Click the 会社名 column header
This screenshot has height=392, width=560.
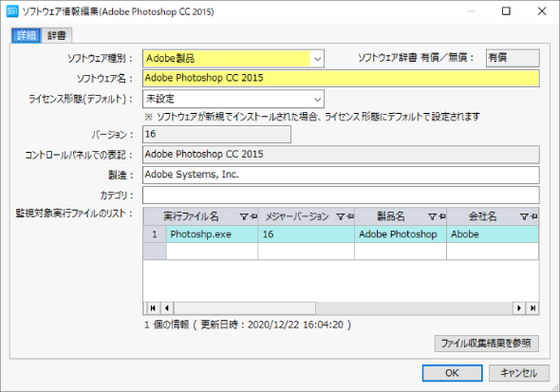pos(493,216)
